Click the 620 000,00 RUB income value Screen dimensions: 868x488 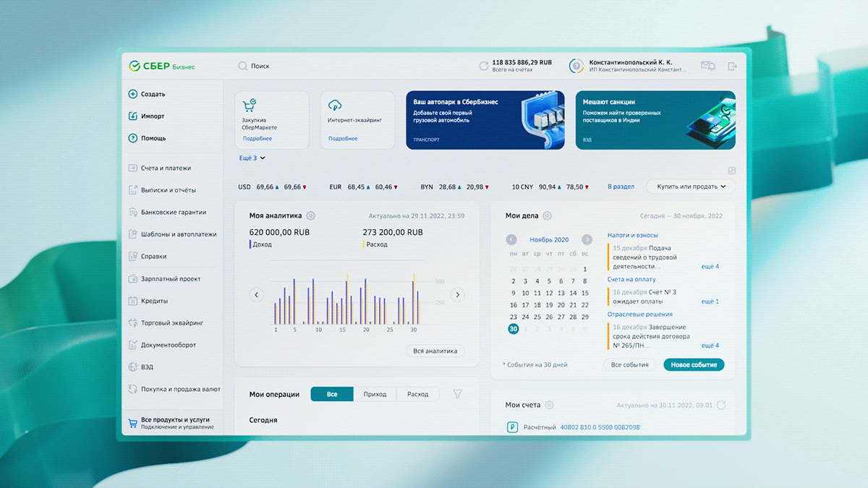coord(279,233)
